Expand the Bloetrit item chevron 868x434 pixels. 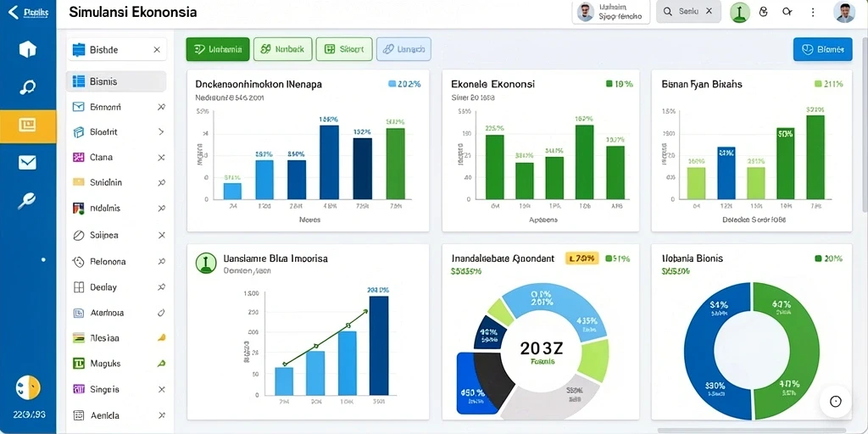161,131
